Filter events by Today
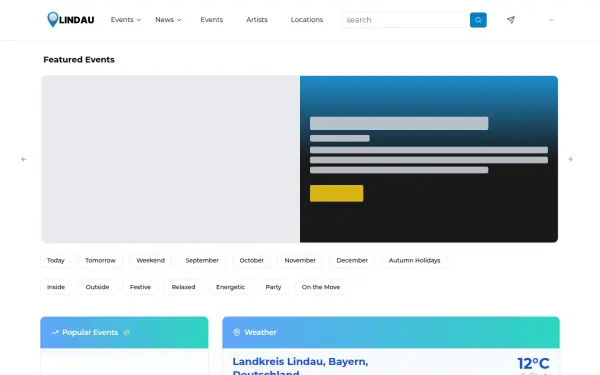This screenshot has width=600, height=375. pos(56,260)
